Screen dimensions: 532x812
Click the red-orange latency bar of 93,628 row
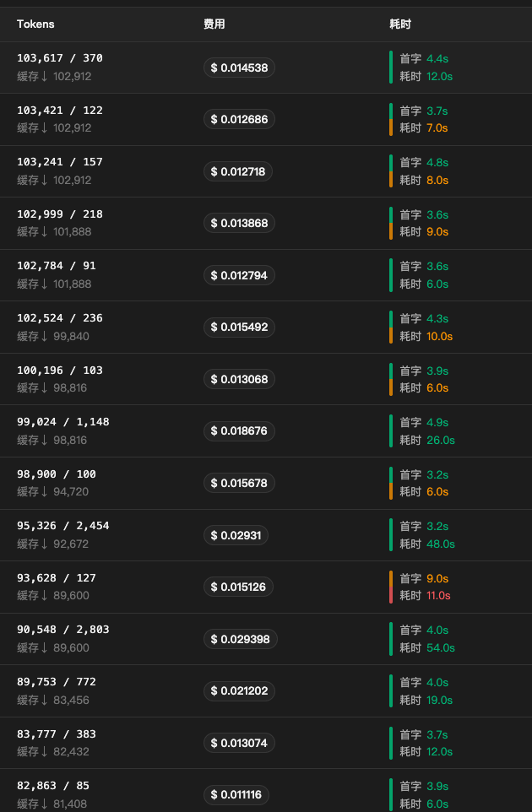tap(391, 587)
